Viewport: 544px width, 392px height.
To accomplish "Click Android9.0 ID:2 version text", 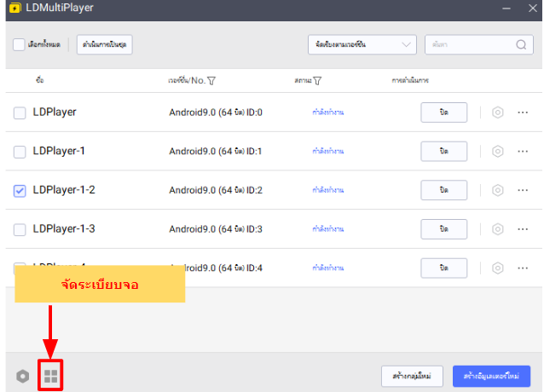I will tap(216, 190).
